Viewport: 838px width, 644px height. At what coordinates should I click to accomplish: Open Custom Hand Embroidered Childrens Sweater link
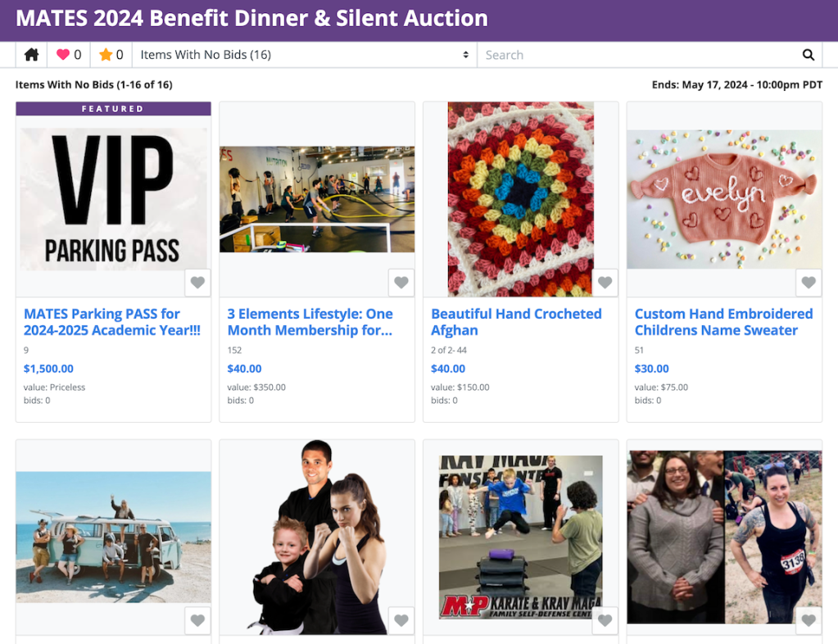[723, 322]
